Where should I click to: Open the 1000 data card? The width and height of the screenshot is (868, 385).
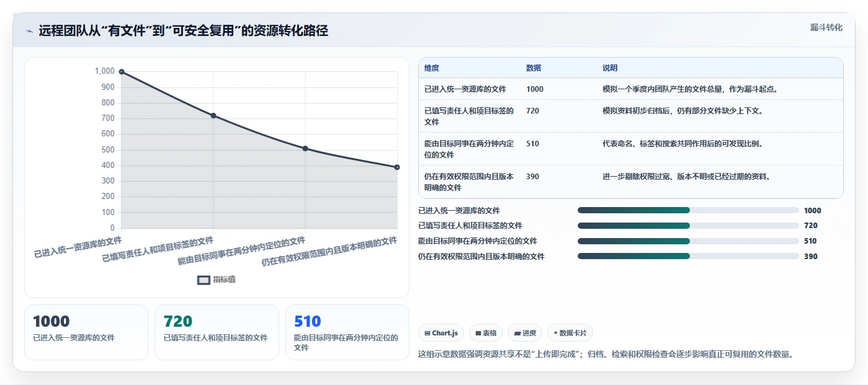[86, 332]
